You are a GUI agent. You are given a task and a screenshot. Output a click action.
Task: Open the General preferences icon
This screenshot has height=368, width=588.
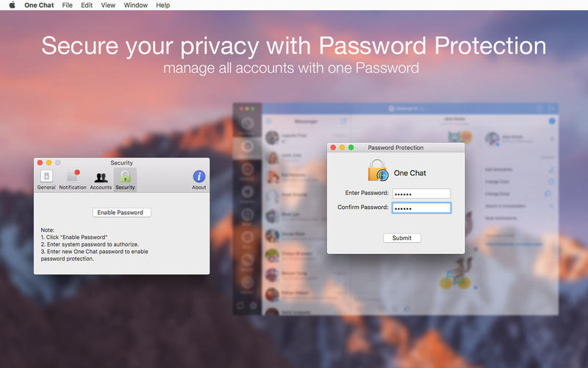click(46, 177)
